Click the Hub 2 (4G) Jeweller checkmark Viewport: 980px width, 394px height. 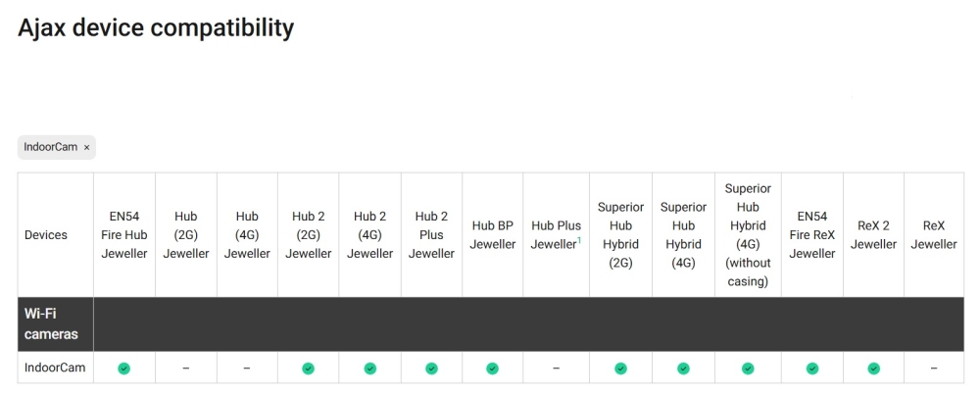[x=370, y=369]
